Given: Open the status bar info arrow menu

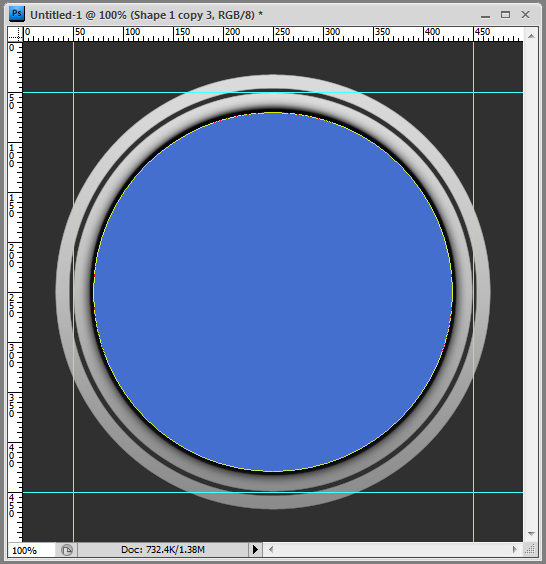Looking at the screenshot, I should tap(255, 549).
